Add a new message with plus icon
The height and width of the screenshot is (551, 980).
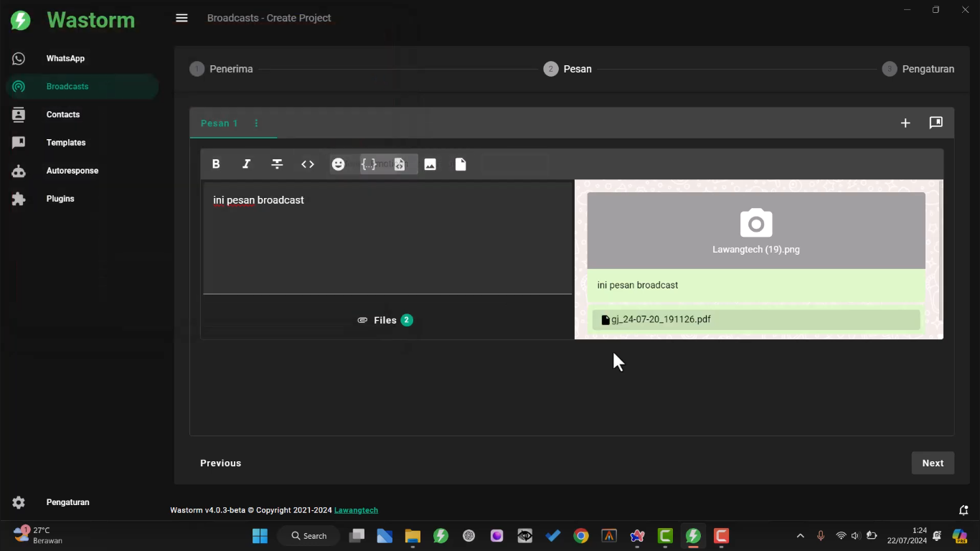(x=905, y=123)
